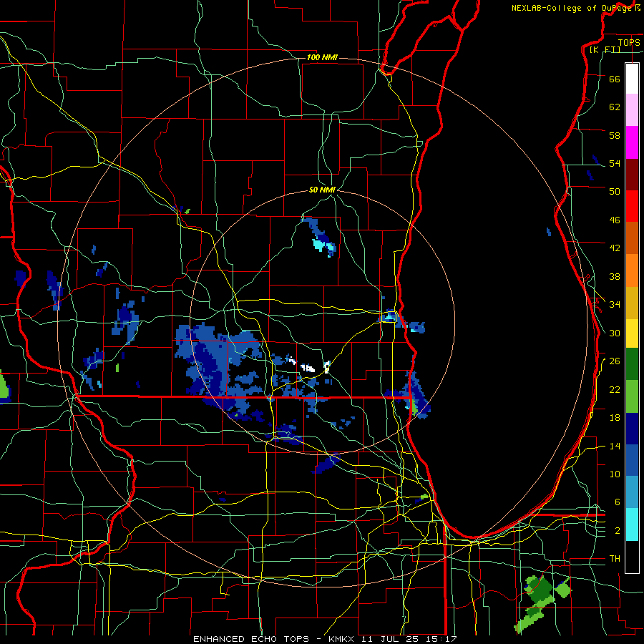The width and height of the screenshot is (644, 644).
Task: Click the magenta legend swatch
Action: point(632,142)
